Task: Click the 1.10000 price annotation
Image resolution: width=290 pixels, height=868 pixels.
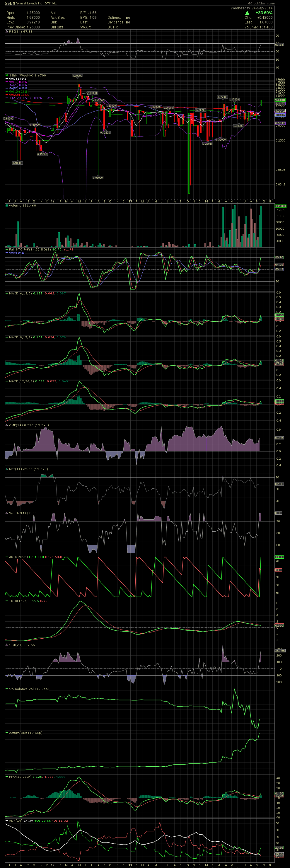Action: point(111,105)
